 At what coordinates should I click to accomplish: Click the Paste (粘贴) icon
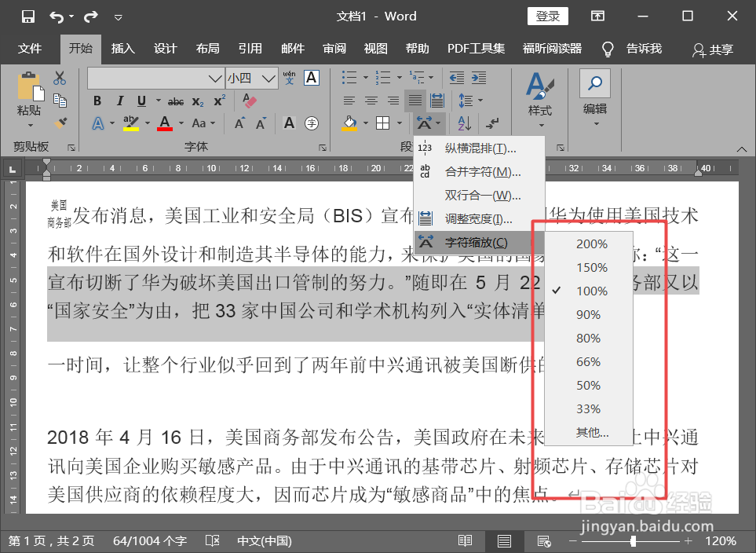[28, 89]
